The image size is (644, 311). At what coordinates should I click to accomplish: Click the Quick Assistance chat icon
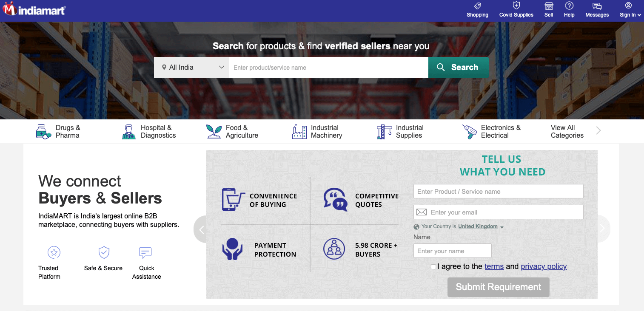coord(145,252)
